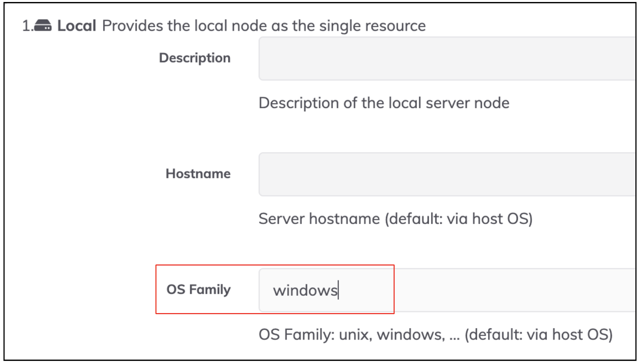Click the word "windows," in OS Family hint
The height and width of the screenshot is (364, 640).
pyautogui.click(x=411, y=335)
